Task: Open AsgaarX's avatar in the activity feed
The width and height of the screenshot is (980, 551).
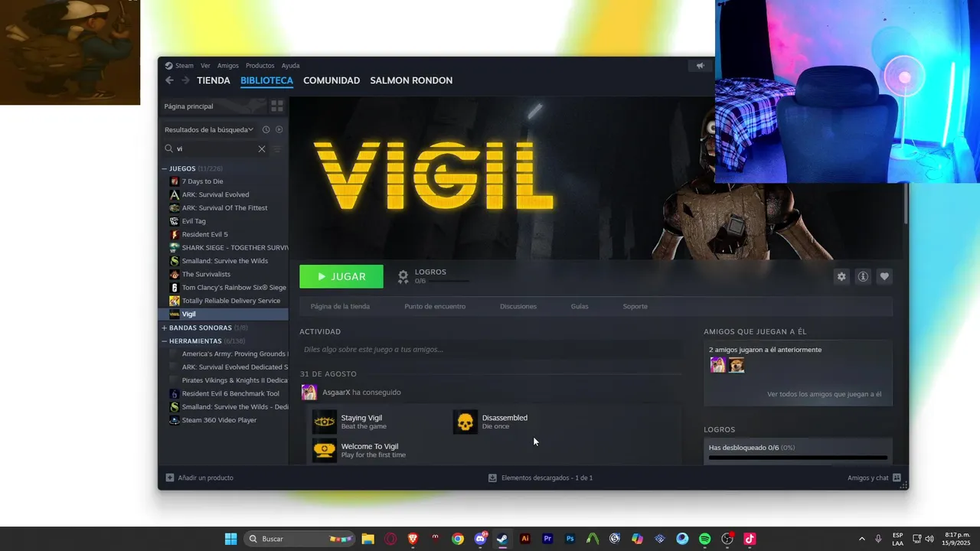Action: tap(309, 393)
